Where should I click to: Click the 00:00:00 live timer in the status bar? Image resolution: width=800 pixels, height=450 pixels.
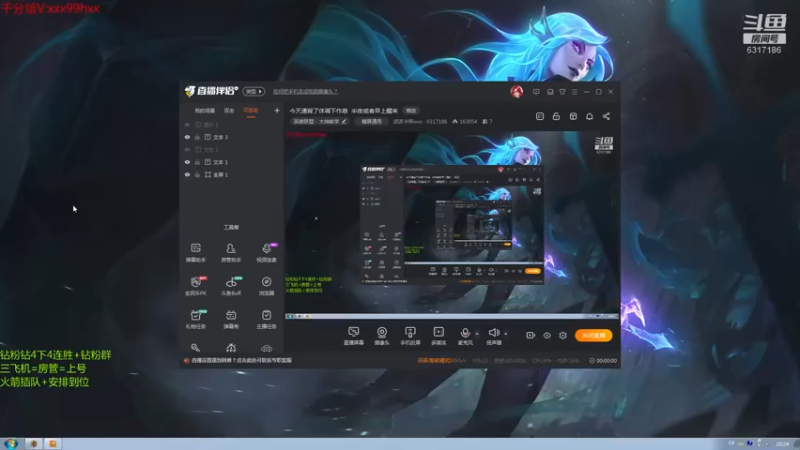click(x=603, y=361)
